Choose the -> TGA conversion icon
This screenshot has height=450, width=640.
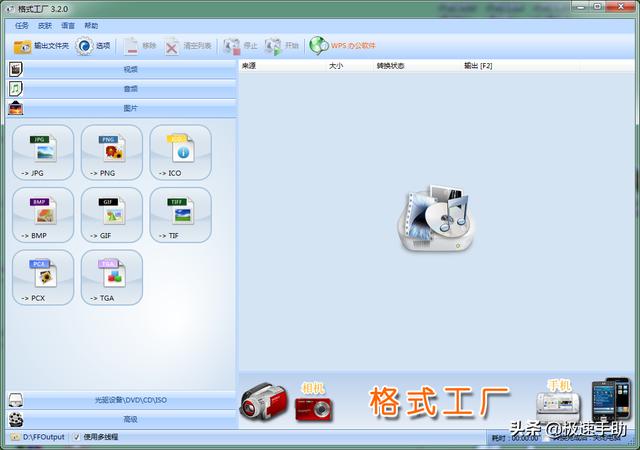[112, 278]
